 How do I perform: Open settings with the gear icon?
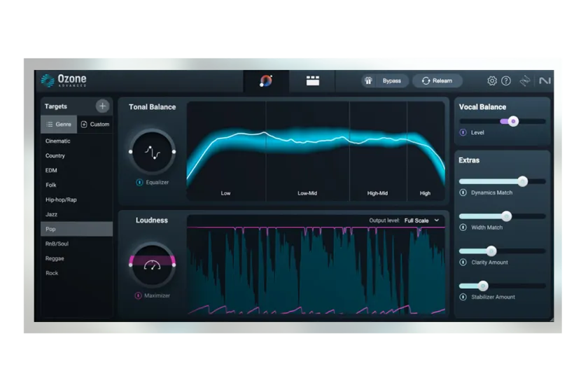[x=491, y=80]
